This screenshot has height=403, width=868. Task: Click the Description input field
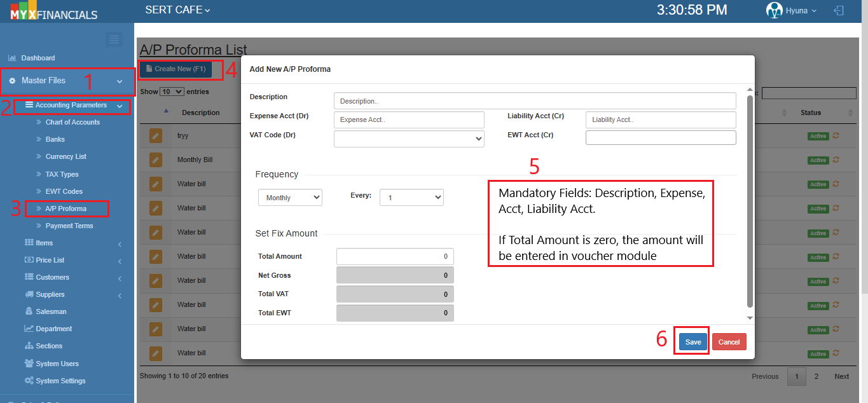534,101
